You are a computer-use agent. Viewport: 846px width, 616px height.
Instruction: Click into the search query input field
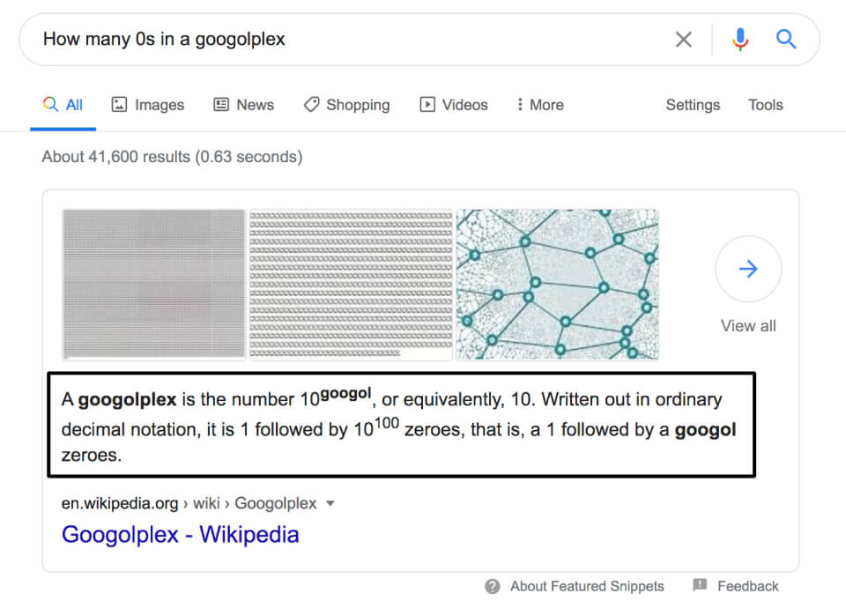(x=351, y=40)
